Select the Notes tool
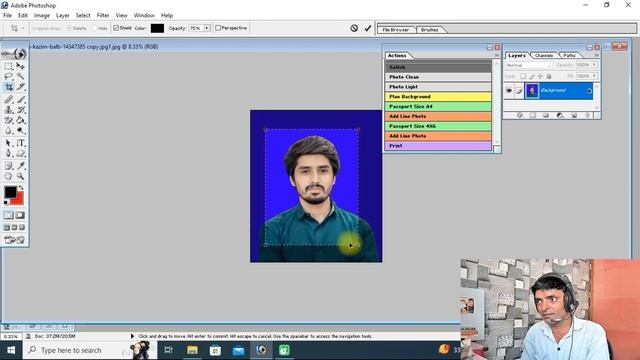Image resolution: width=640 pixels, height=360 pixels. point(9,166)
